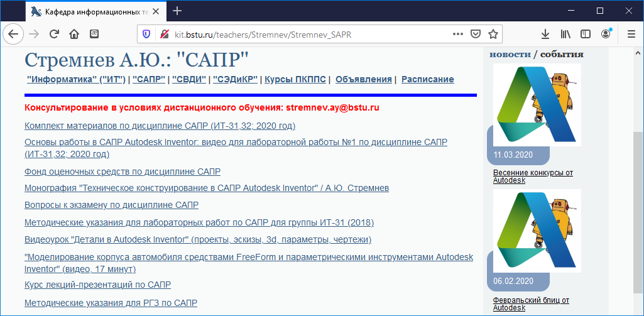644x316 pixels.
Task: View insecure connection lock icon details
Action: pos(165,34)
